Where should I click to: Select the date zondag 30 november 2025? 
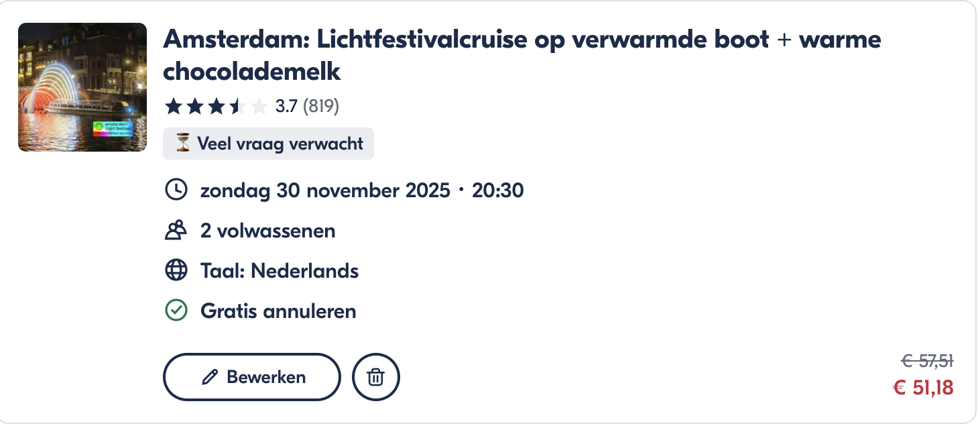[x=324, y=190]
